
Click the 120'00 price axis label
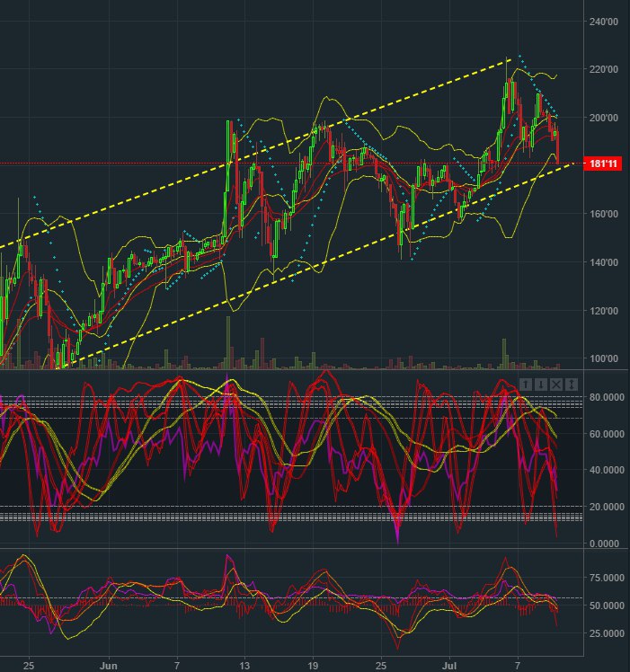click(603, 310)
